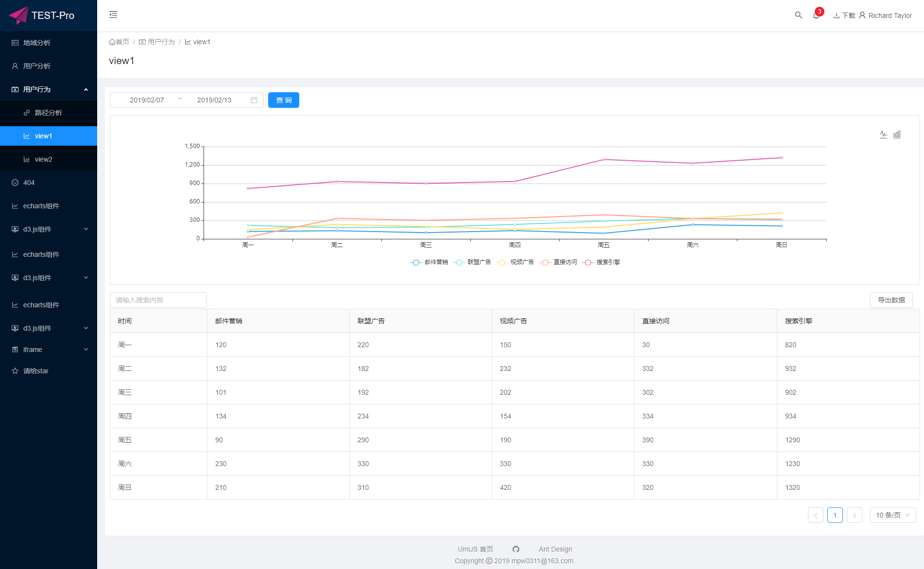Go to 首页 in breadcrumb

tap(119, 42)
